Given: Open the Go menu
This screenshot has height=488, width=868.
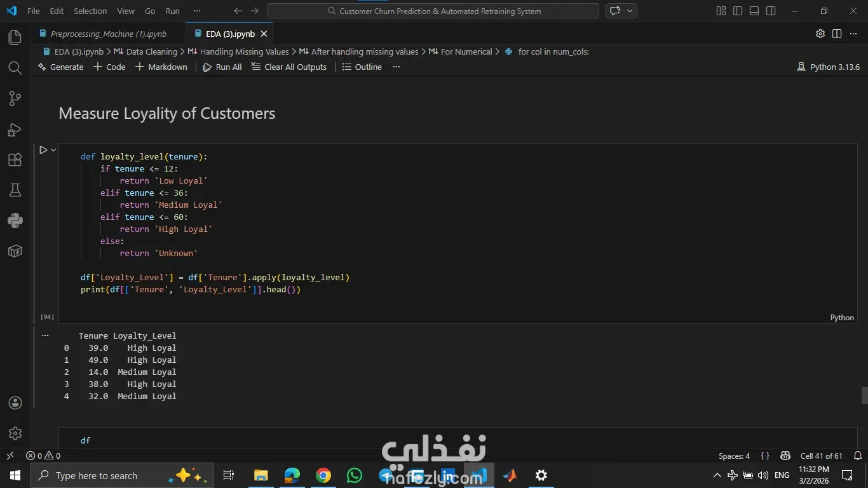Looking at the screenshot, I should [150, 11].
